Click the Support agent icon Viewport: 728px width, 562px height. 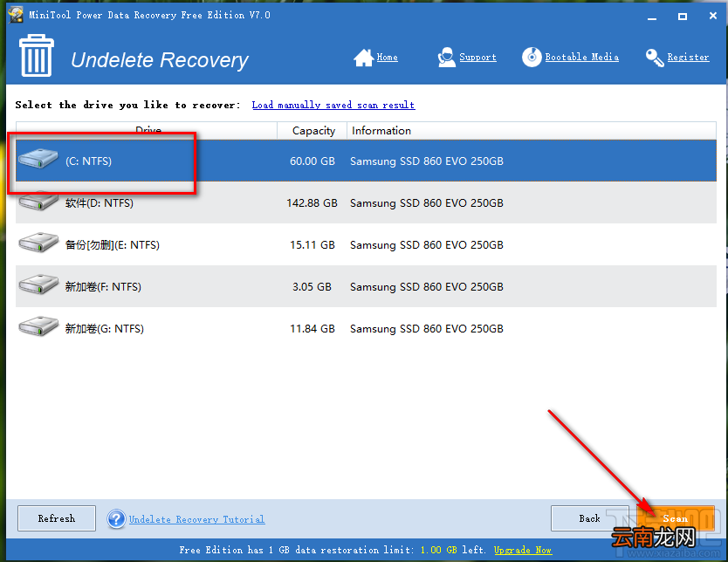pyautogui.click(x=446, y=57)
